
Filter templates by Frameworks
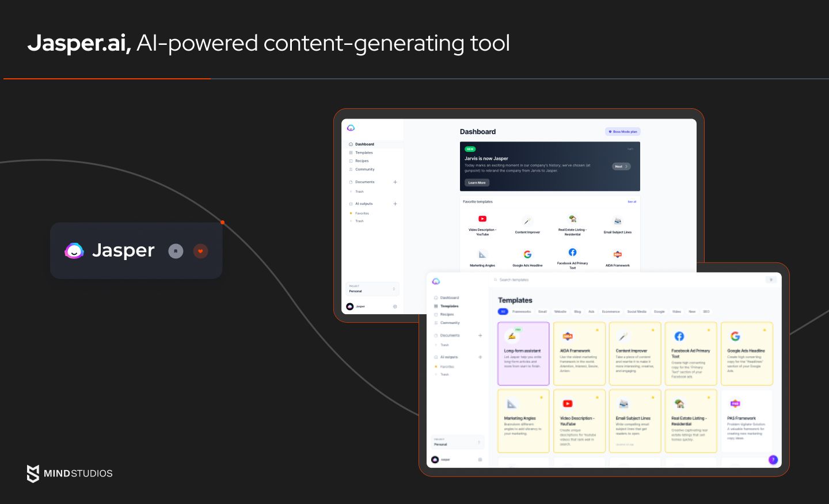[x=522, y=312]
